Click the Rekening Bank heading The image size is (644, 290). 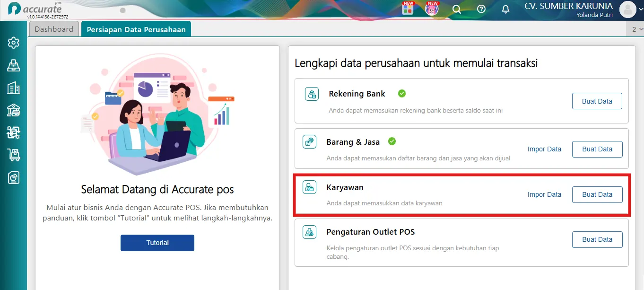[x=357, y=94]
